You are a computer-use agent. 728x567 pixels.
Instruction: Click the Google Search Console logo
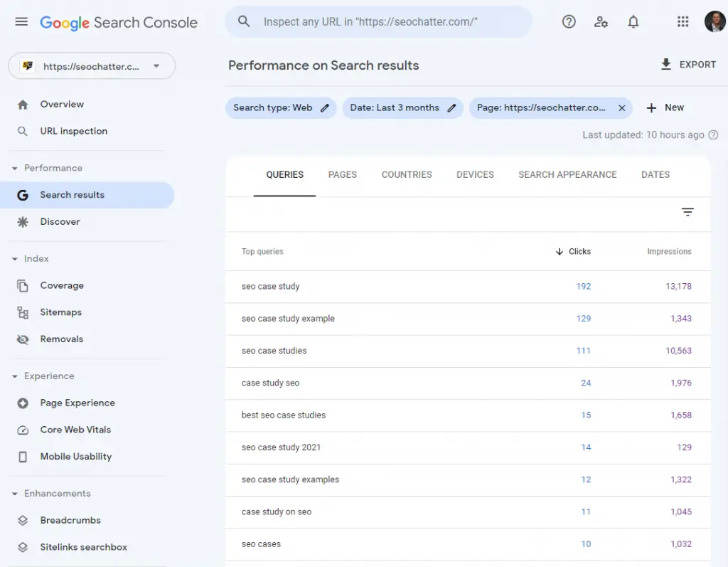coord(119,22)
